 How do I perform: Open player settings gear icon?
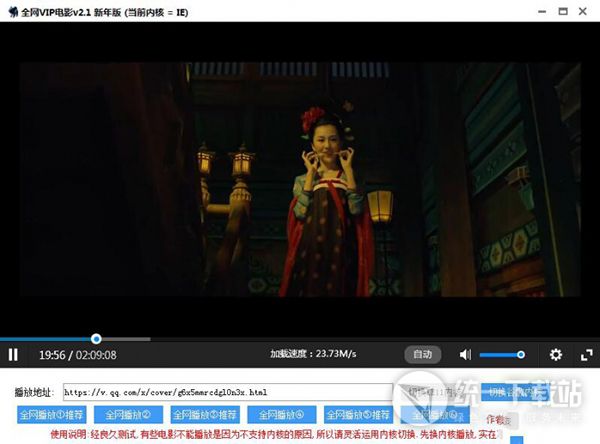tap(556, 355)
